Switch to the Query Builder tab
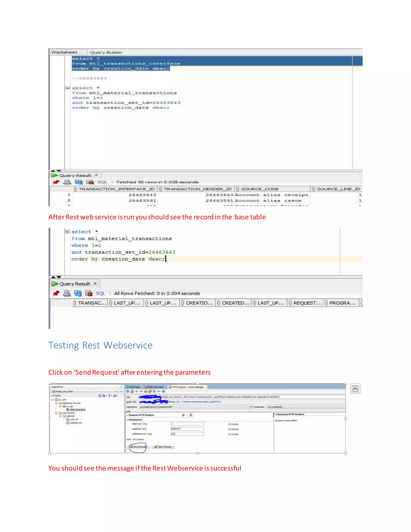This screenshot has height=532, width=411. pyautogui.click(x=106, y=52)
